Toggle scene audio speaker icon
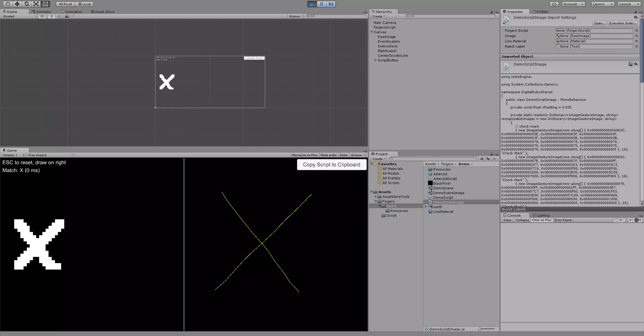Screen dimensions: 644x336 [x=59, y=16]
